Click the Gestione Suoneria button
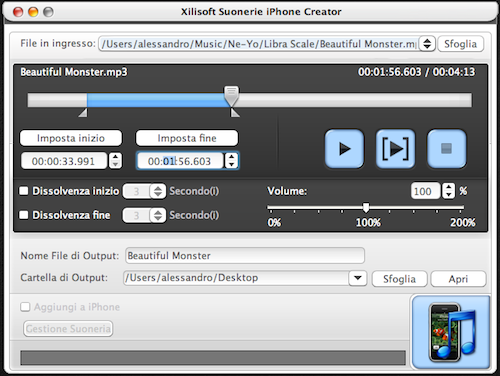The image size is (500, 376). (68, 329)
